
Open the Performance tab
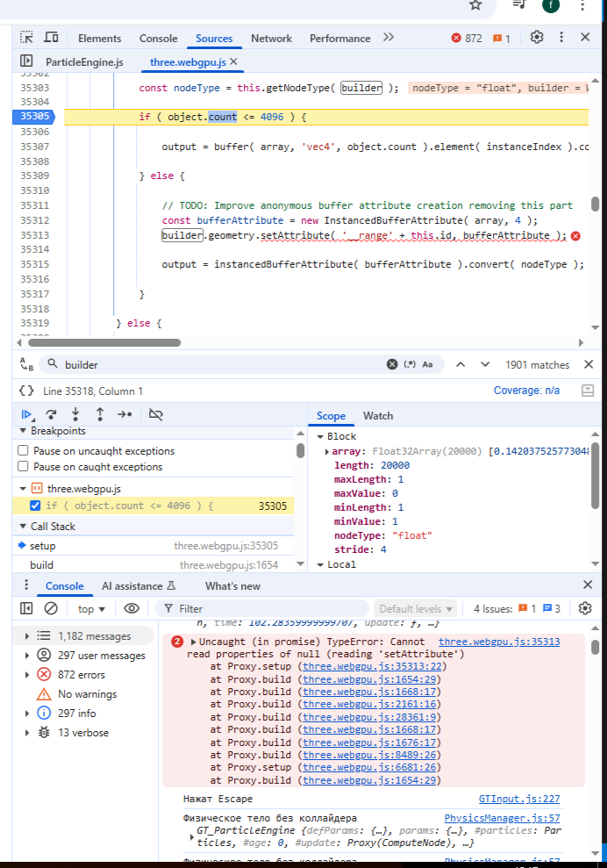tap(339, 39)
